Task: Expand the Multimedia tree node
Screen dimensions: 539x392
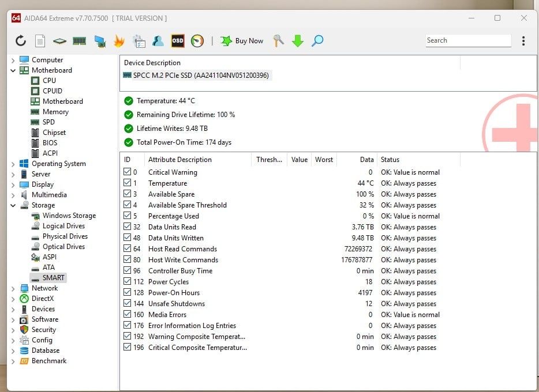Action: click(x=13, y=195)
